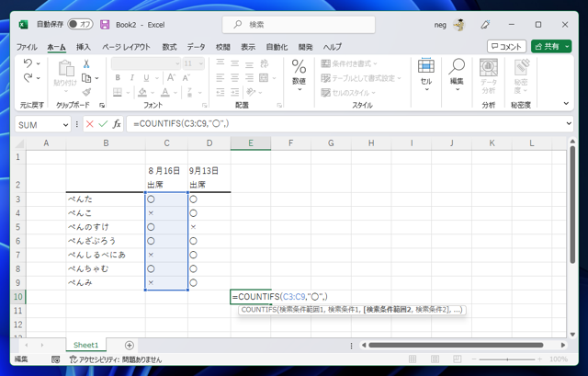588x376 pixels.
Task: Collapse the ribbon with chevron
Action: point(566,103)
